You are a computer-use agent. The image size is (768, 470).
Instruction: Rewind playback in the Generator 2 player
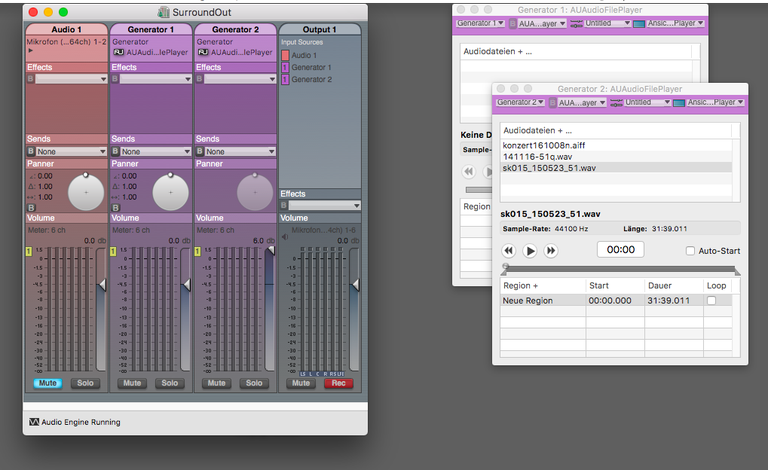pos(508,251)
